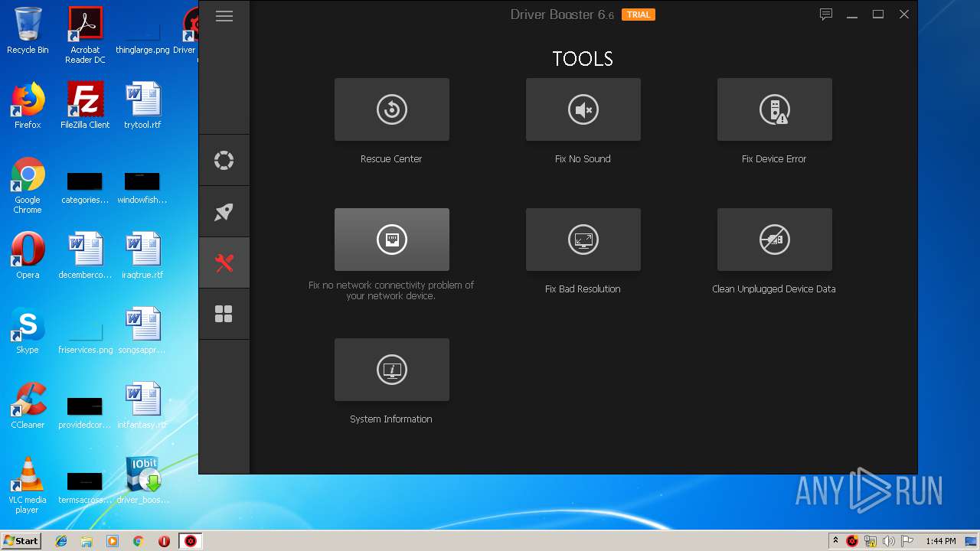980x551 pixels.
Task: Select the windowfish... desktop file
Action: tap(142, 188)
